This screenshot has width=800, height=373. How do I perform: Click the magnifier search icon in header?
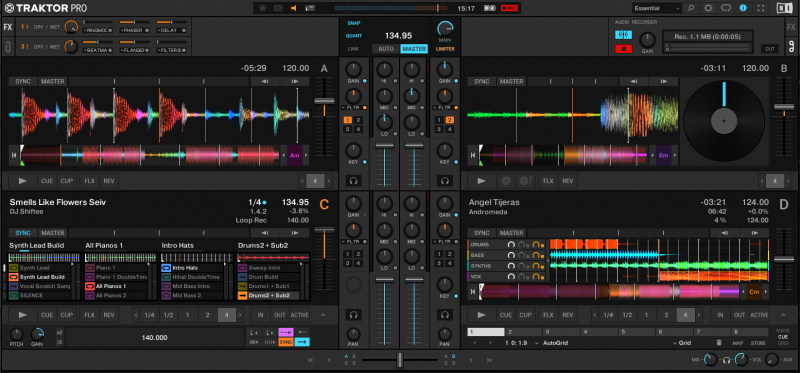tap(691, 8)
